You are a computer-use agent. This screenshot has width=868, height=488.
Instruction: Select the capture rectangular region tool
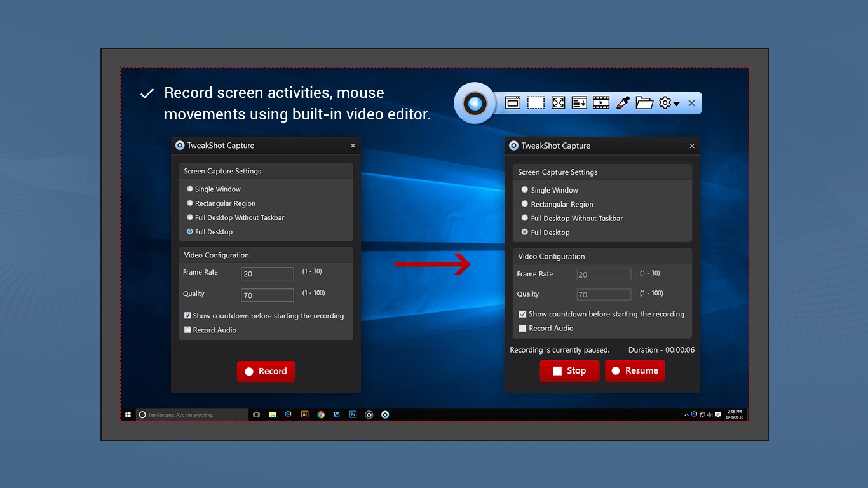(x=536, y=102)
